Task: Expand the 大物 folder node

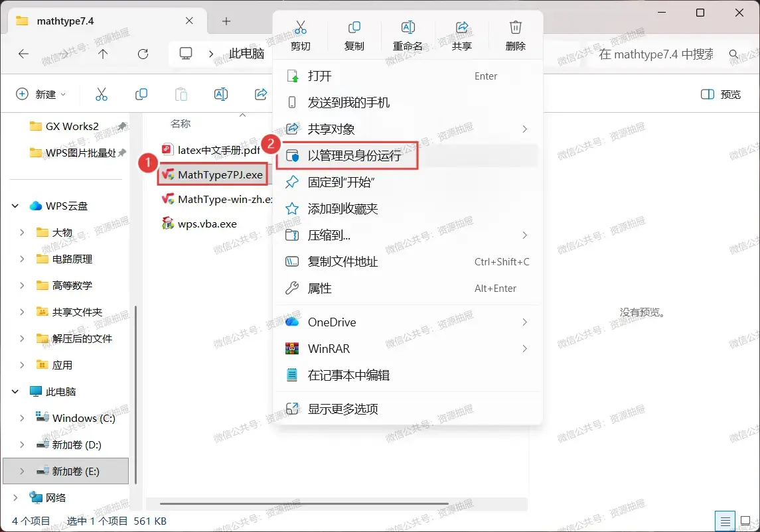Action: [22, 233]
